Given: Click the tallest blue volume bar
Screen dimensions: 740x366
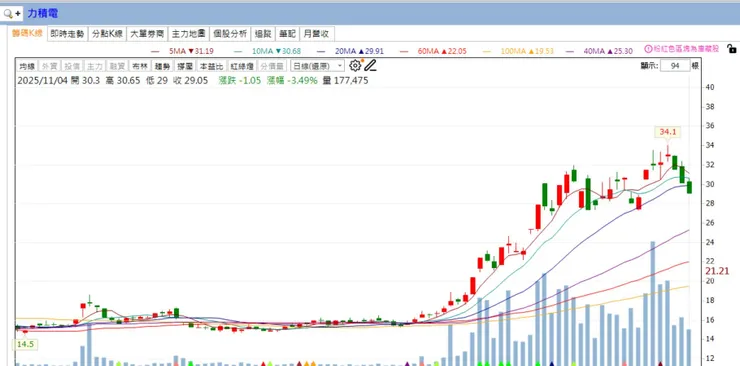Looking at the screenshot, I should 653,303.
